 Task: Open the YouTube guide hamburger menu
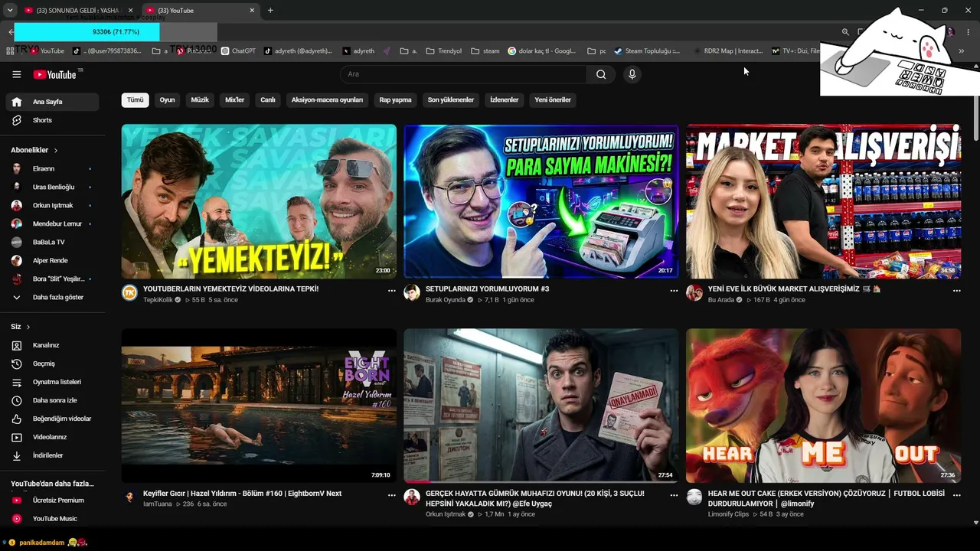coord(16,74)
